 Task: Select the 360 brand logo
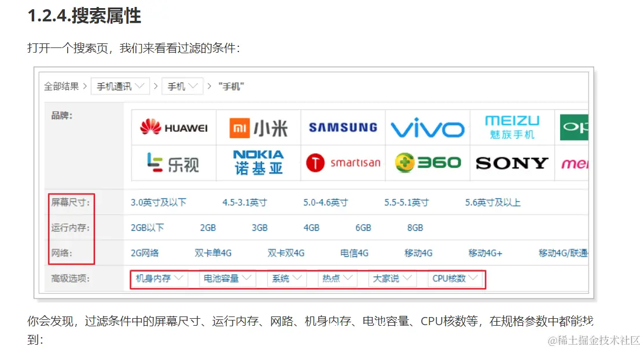point(428,163)
